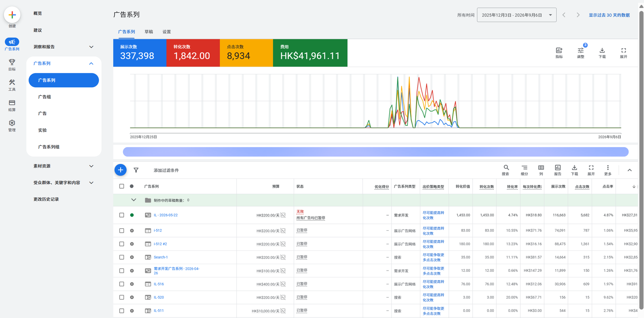The image size is (644, 318).
Task: Open 概览 in the side navigation
Action: tap(38, 13)
